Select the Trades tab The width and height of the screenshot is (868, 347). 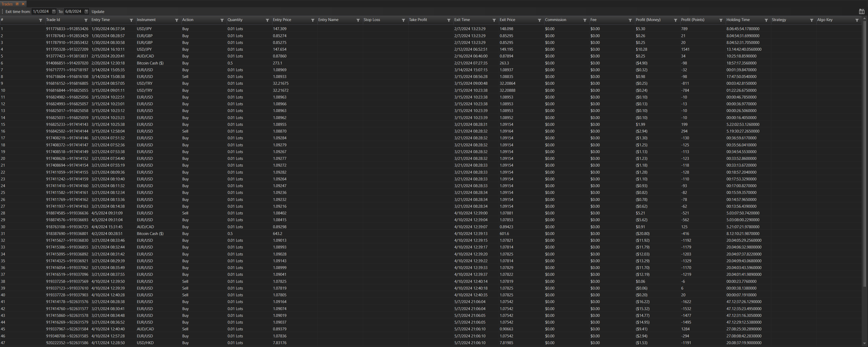point(7,4)
